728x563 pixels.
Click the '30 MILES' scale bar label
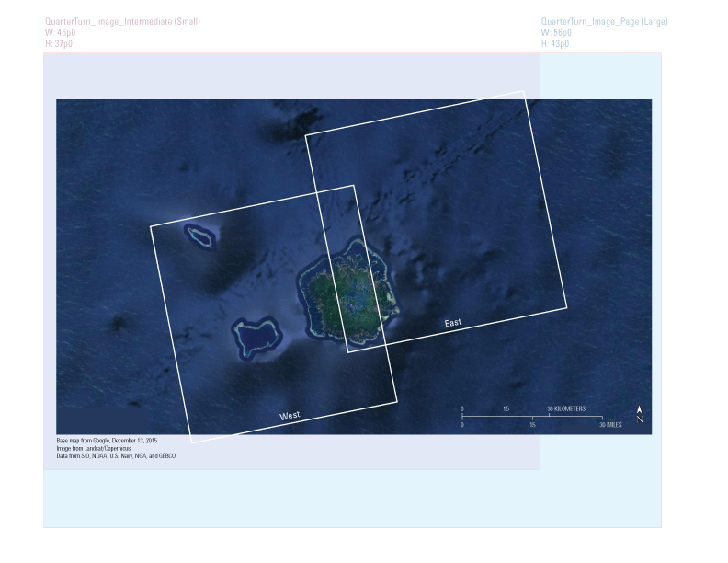pos(611,425)
